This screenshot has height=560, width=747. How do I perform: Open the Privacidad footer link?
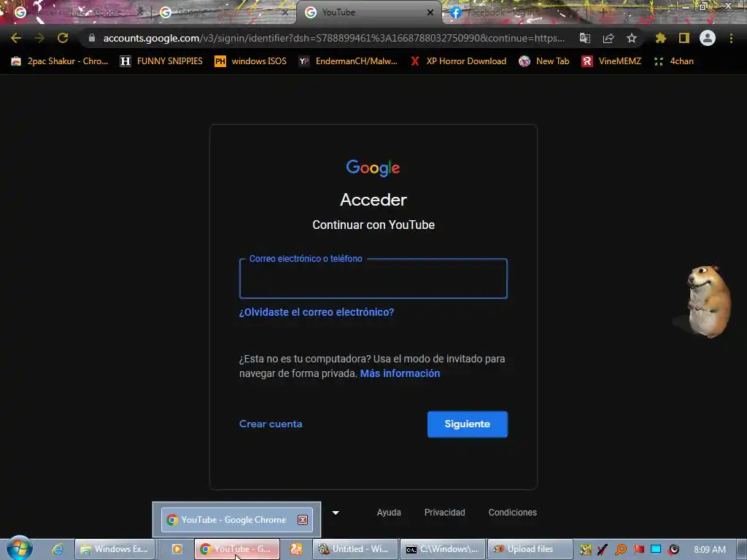pyautogui.click(x=444, y=513)
